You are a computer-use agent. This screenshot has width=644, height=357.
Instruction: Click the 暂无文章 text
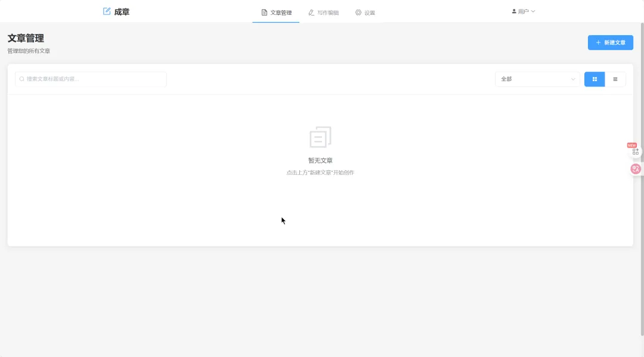320,161
